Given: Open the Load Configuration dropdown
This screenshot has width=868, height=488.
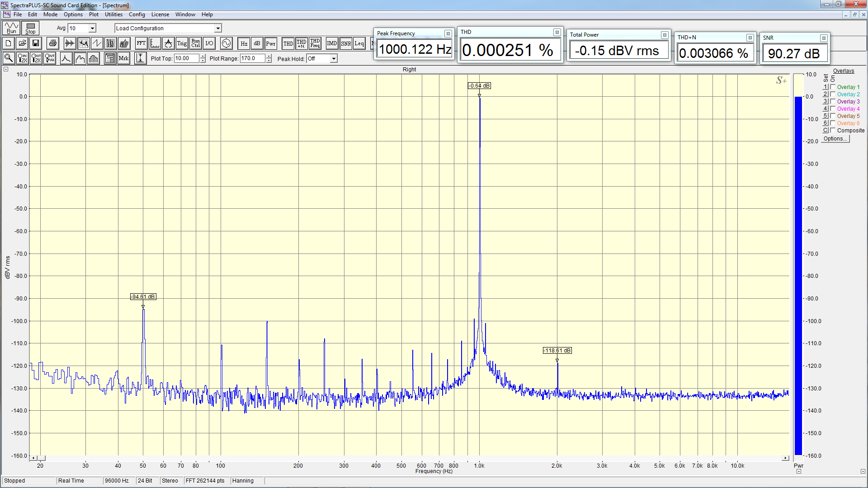Looking at the screenshot, I should click(x=217, y=28).
